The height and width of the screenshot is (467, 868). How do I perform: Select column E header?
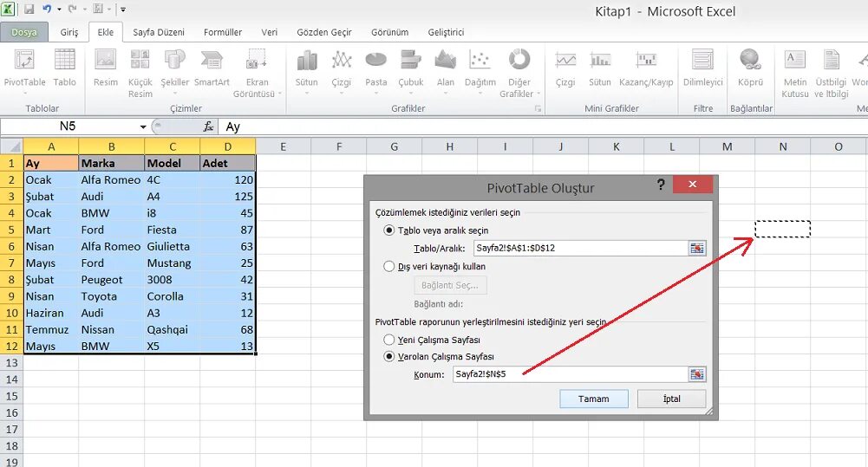(x=283, y=146)
